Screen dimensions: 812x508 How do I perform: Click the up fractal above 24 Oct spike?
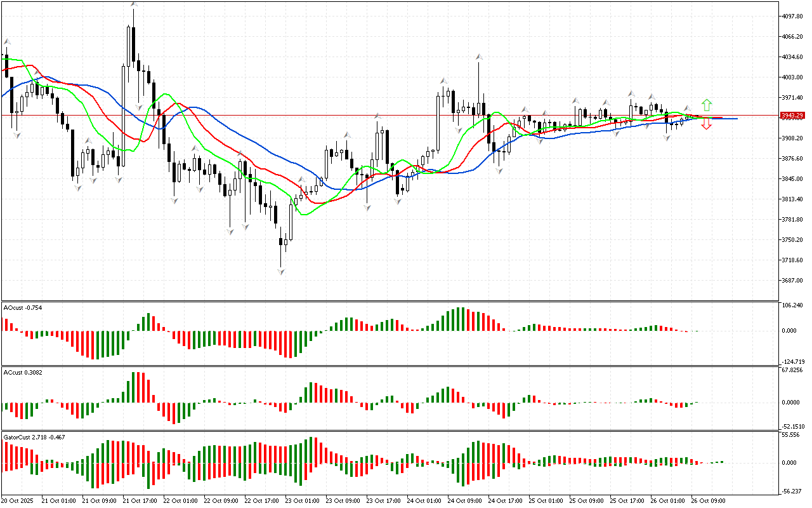click(479, 57)
